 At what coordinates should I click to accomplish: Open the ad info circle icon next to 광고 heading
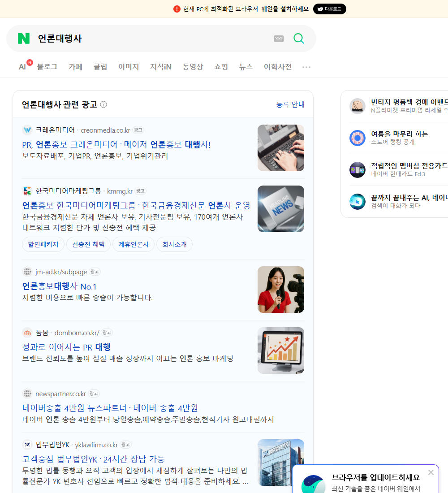[x=103, y=104]
